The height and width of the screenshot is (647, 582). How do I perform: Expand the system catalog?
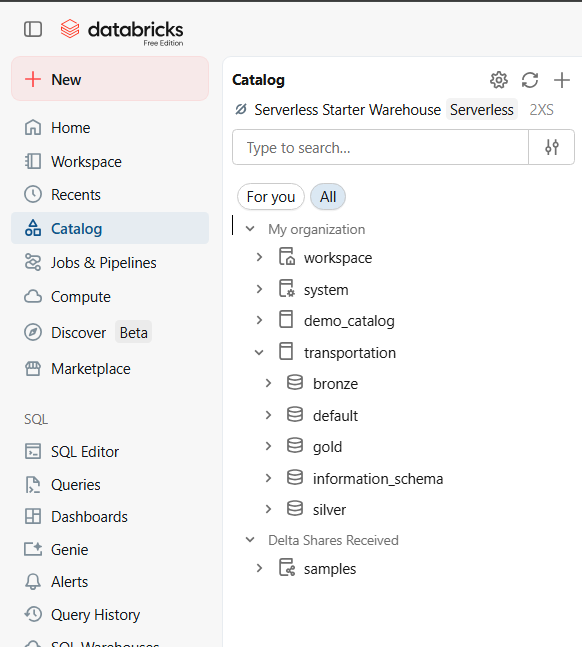pos(259,289)
